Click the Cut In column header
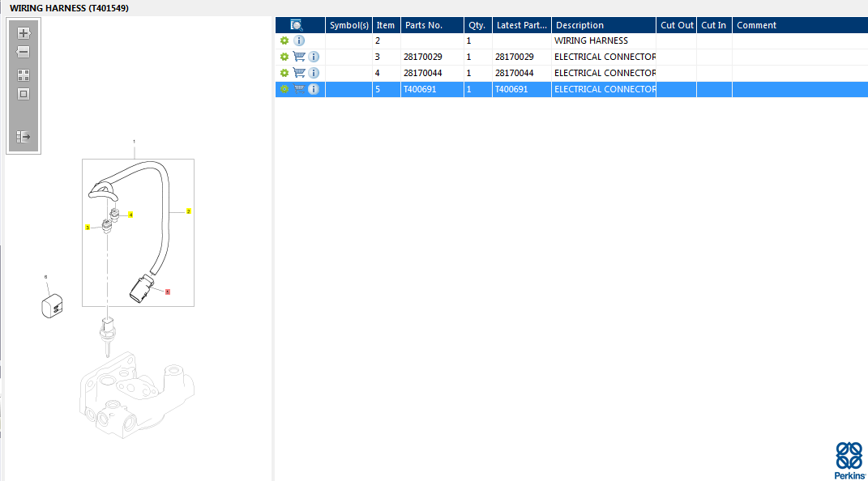 (714, 25)
